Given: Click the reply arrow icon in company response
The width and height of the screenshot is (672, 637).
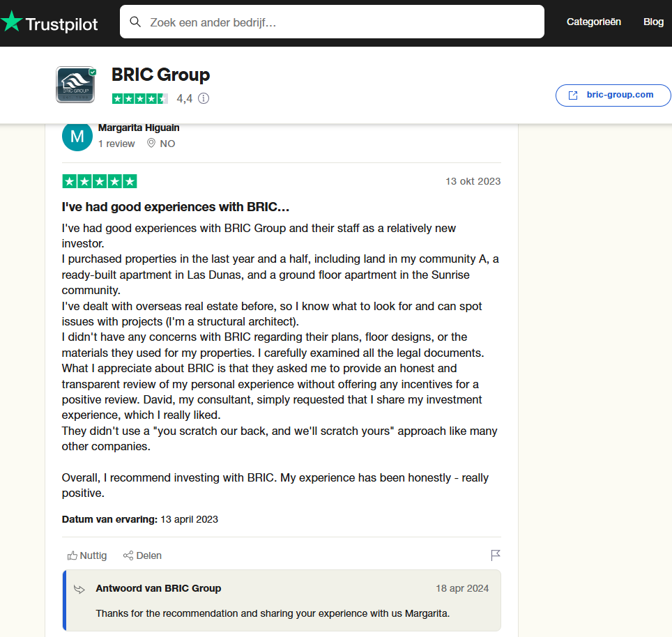Looking at the screenshot, I should coord(79,589).
